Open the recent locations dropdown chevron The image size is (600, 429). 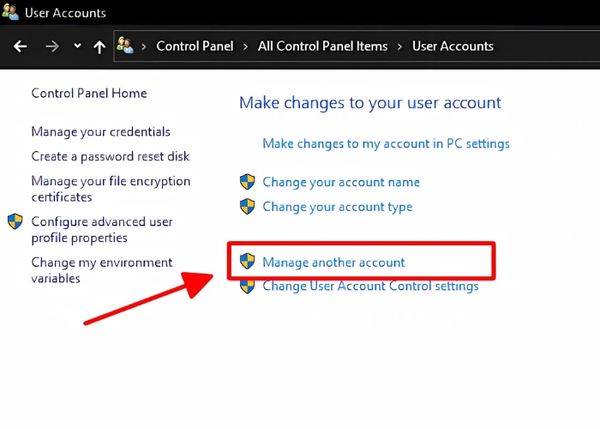pyautogui.click(x=77, y=46)
